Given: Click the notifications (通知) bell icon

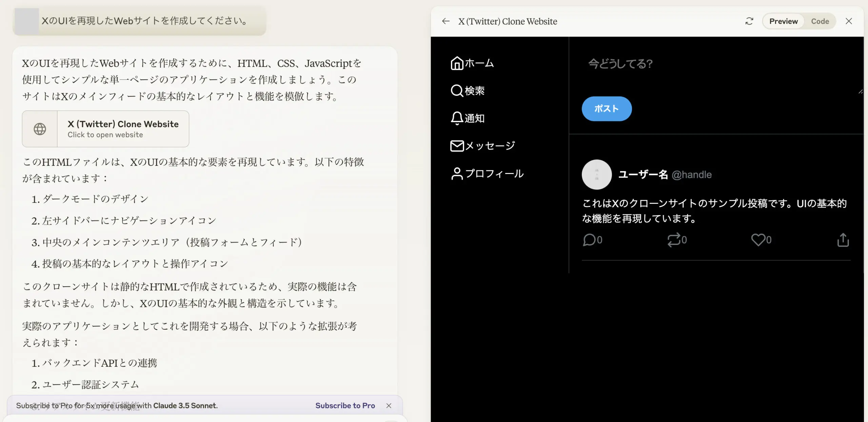Looking at the screenshot, I should click(457, 118).
